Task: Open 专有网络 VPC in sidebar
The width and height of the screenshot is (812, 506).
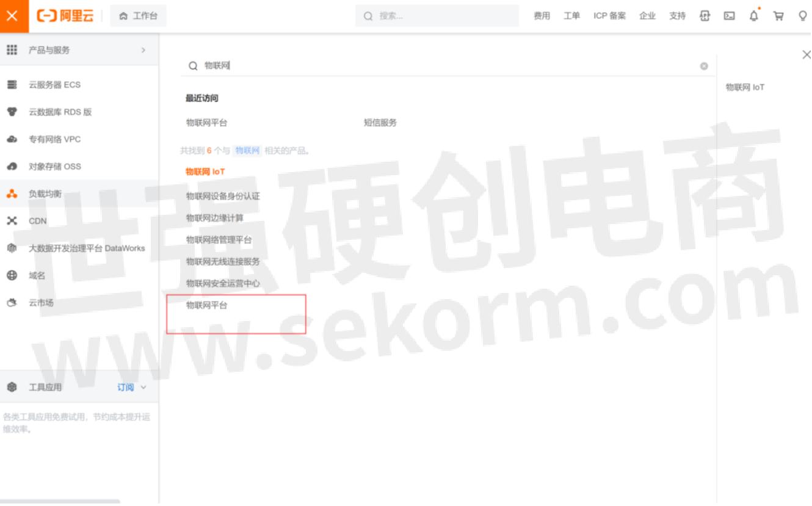Action: [55, 139]
